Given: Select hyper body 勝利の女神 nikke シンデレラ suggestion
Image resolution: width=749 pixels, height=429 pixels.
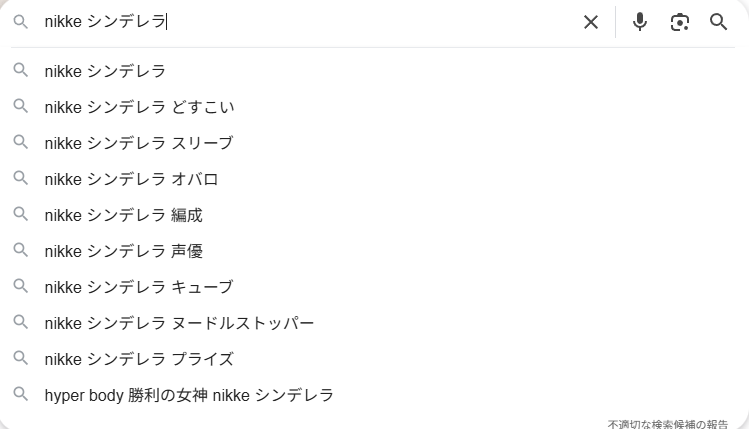Looking at the screenshot, I should (x=189, y=395).
